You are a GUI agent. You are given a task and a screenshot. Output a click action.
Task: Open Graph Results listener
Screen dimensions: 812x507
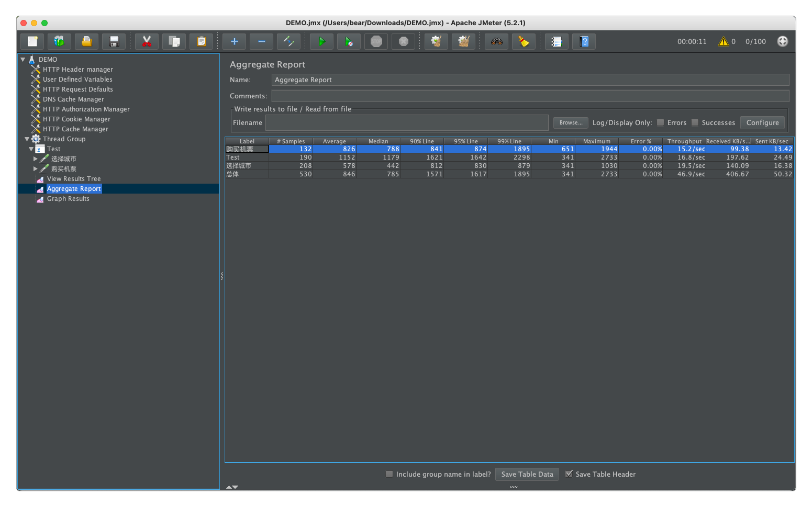click(68, 199)
